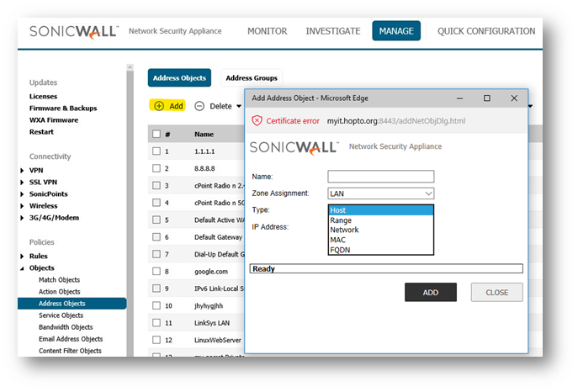Open the Delete dropdown arrow
578x392 pixels.
pyautogui.click(x=239, y=106)
